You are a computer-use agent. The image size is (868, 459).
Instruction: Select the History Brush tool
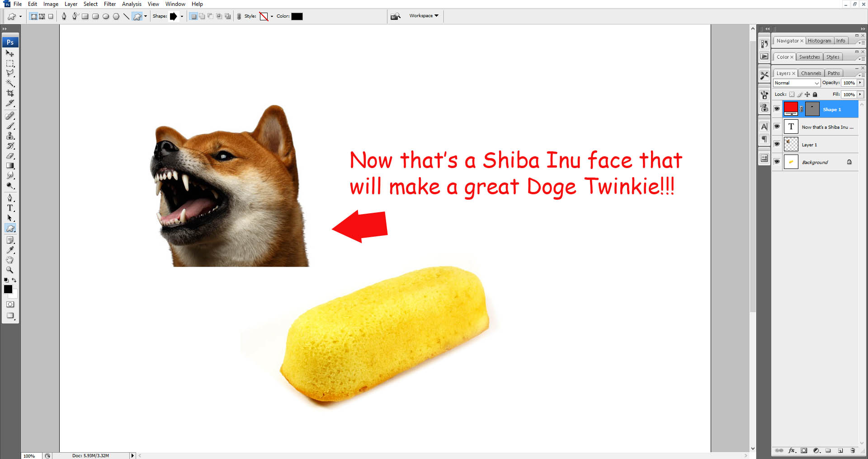coord(10,146)
